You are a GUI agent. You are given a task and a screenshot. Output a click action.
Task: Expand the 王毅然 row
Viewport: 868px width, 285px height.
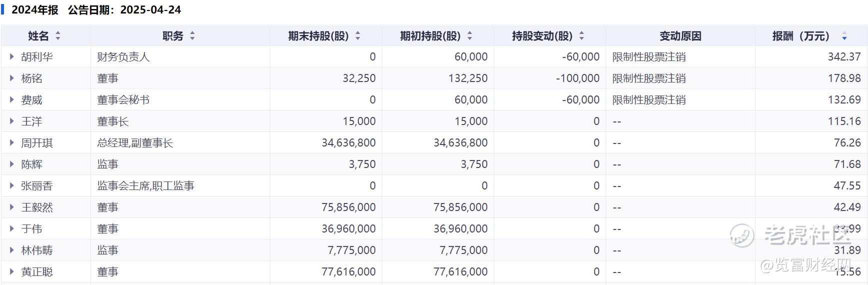pyautogui.click(x=12, y=207)
